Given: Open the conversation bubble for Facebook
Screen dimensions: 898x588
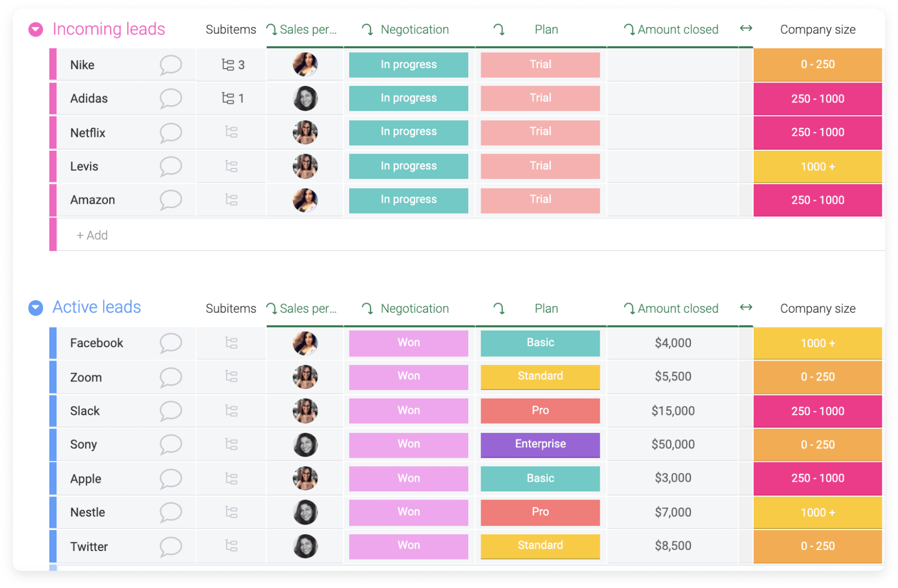Looking at the screenshot, I should tap(171, 343).
